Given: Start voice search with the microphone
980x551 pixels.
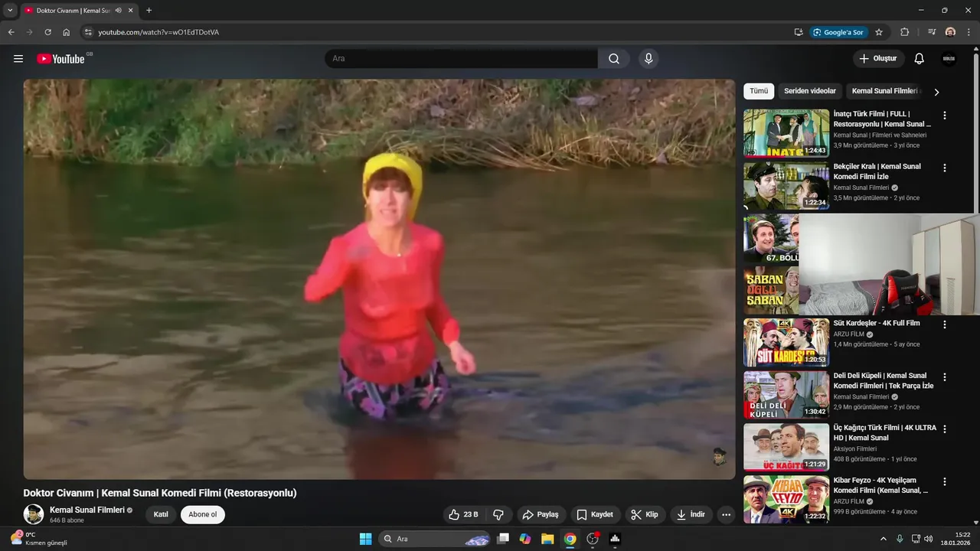Looking at the screenshot, I should tap(648, 59).
